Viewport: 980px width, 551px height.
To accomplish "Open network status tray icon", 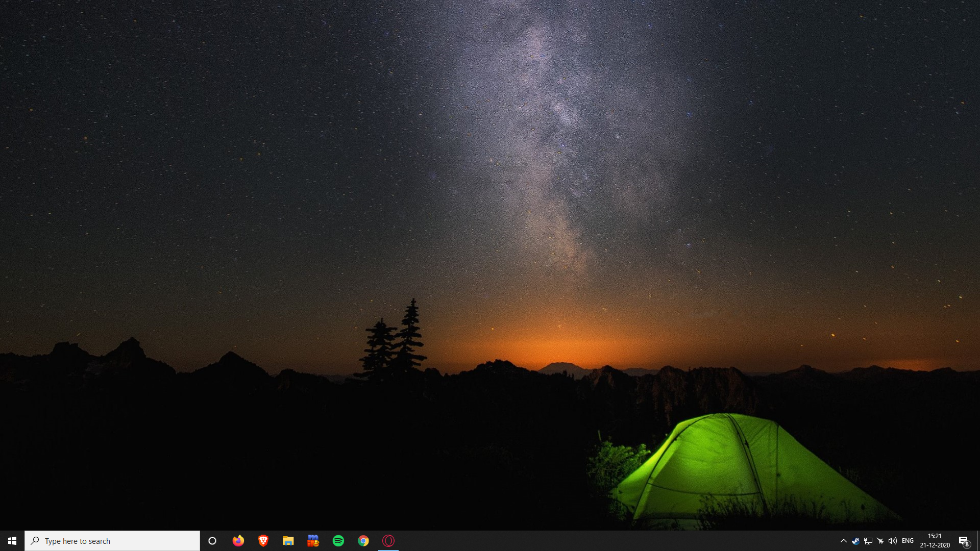I will [868, 541].
